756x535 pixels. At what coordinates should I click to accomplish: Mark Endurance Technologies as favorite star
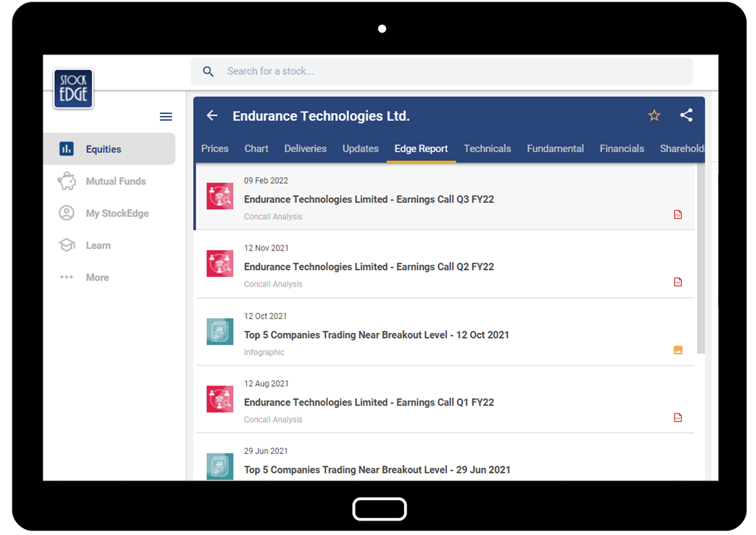654,115
